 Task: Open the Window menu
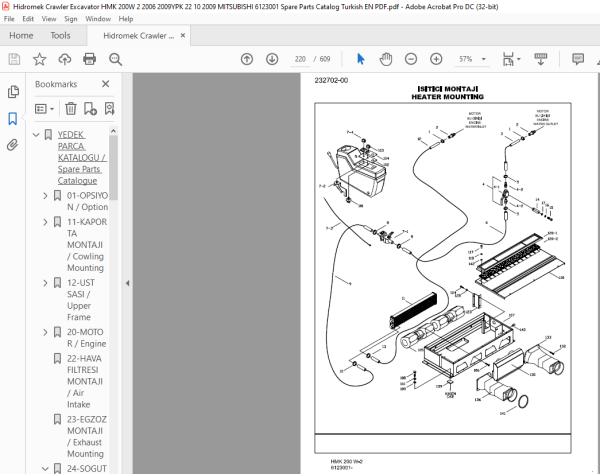[98, 19]
